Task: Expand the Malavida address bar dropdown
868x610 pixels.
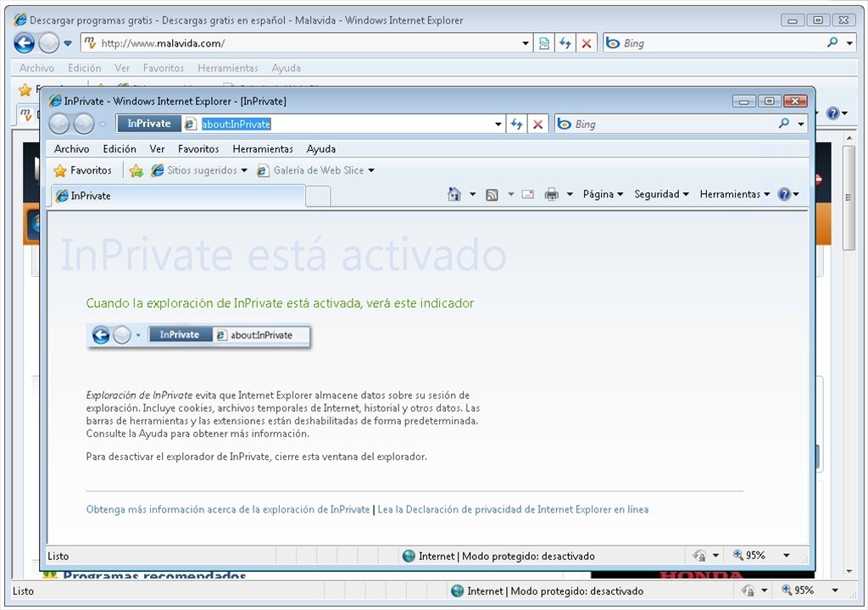Action: pyautogui.click(x=526, y=43)
